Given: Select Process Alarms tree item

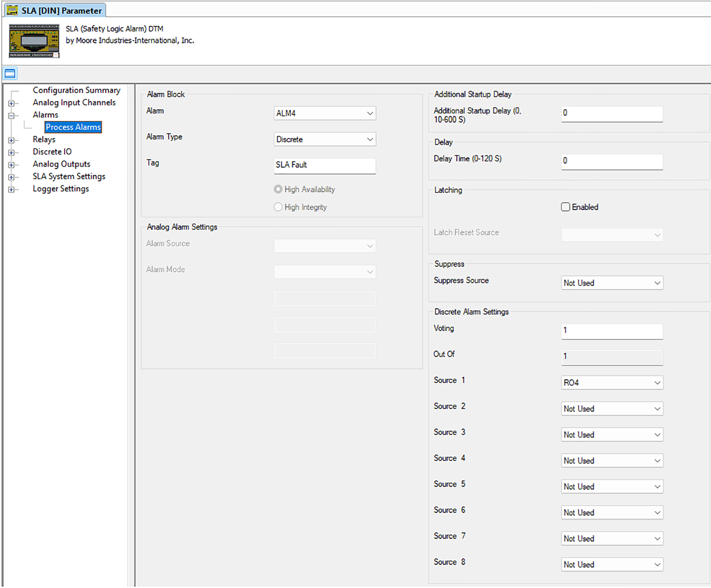Looking at the screenshot, I should 73,127.
